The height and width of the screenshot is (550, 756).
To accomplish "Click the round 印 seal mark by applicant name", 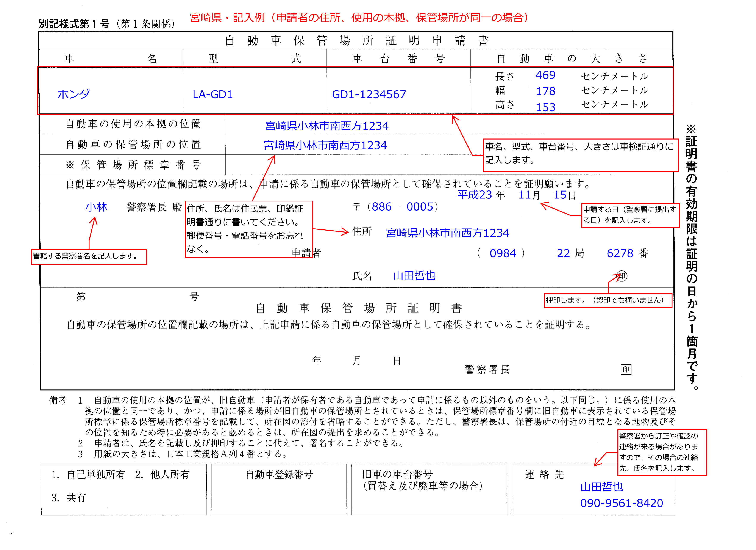I will point(622,276).
